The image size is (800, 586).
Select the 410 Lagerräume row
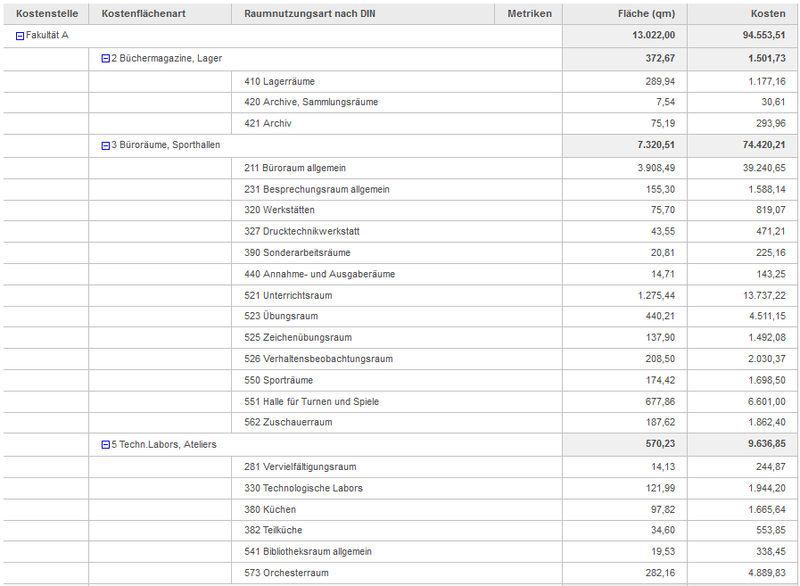(279, 81)
